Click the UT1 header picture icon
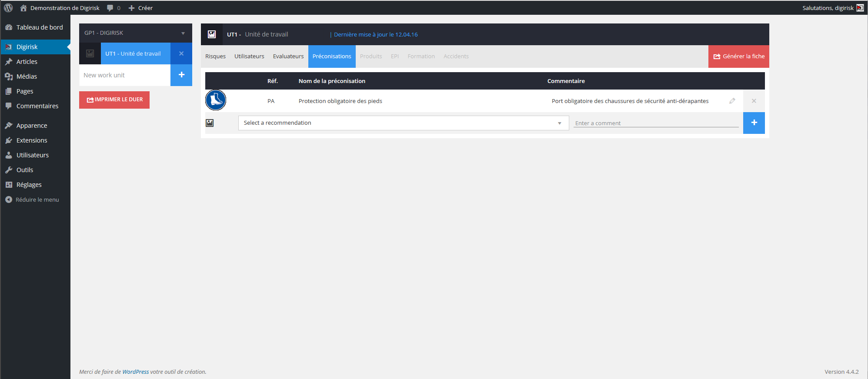The height and width of the screenshot is (379, 868). (212, 34)
